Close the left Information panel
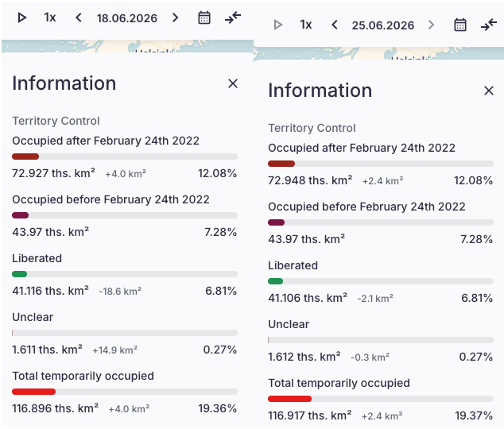Image resolution: width=504 pixels, height=429 pixels. (x=233, y=83)
